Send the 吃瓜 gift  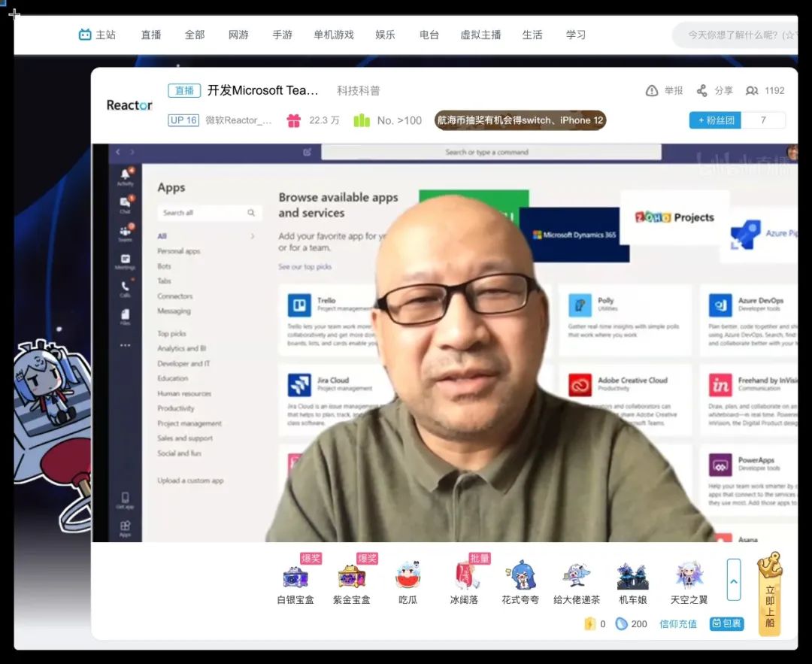click(408, 576)
